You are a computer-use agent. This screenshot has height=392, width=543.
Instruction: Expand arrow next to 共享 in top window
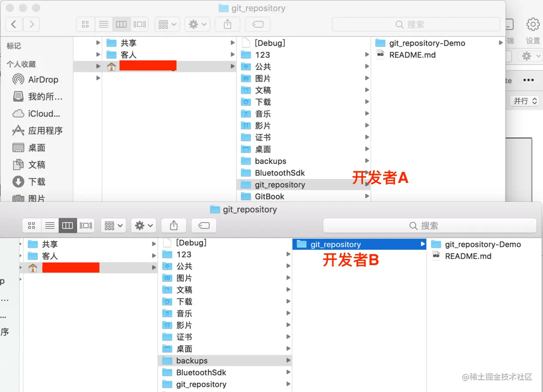click(x=233, y=43)
